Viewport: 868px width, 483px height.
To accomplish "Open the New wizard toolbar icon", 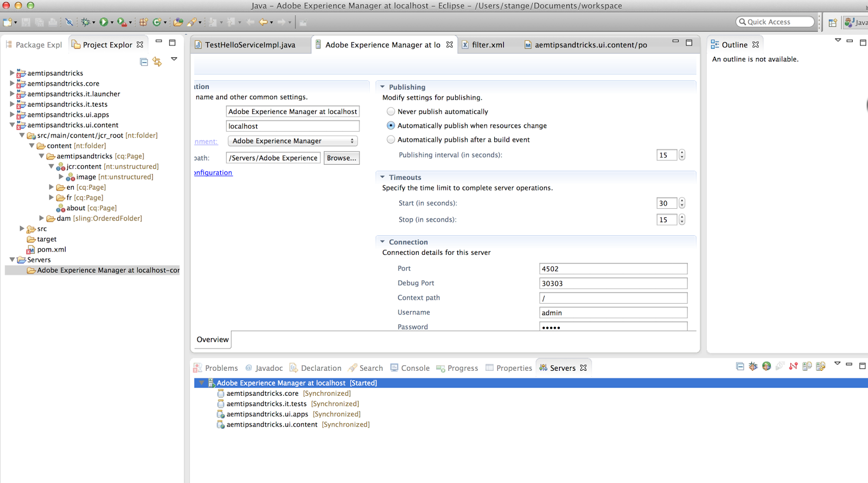I will (8, 22).
